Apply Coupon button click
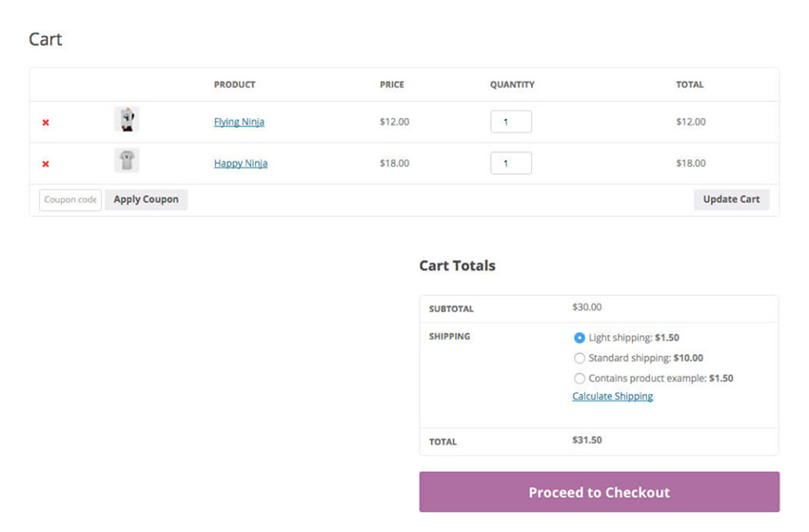The height and width of the screenshot is (532, 809). click(146, 200)
